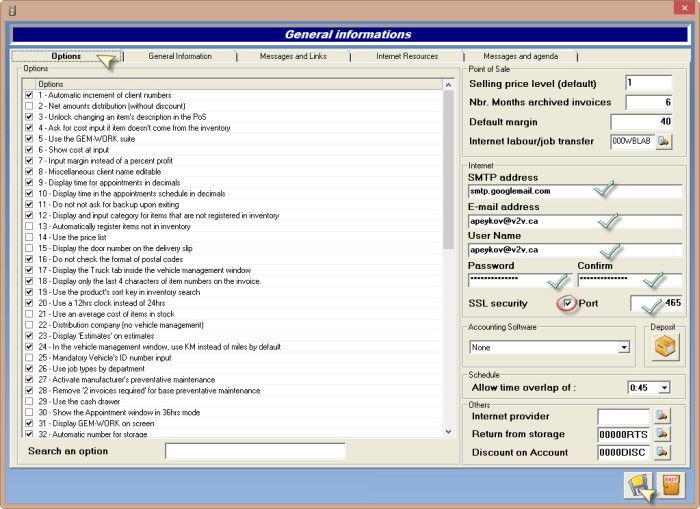The height and width of the screenshot is (509, 700).
Task: Click the orange exit door icon
Action: (x=671, y=485)
